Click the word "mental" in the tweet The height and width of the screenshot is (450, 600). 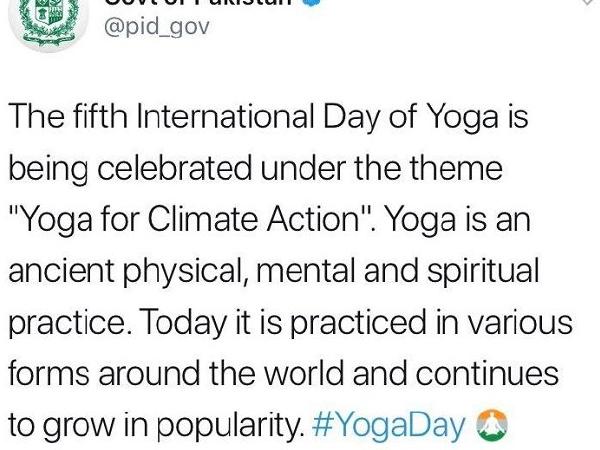click(306, 271)
